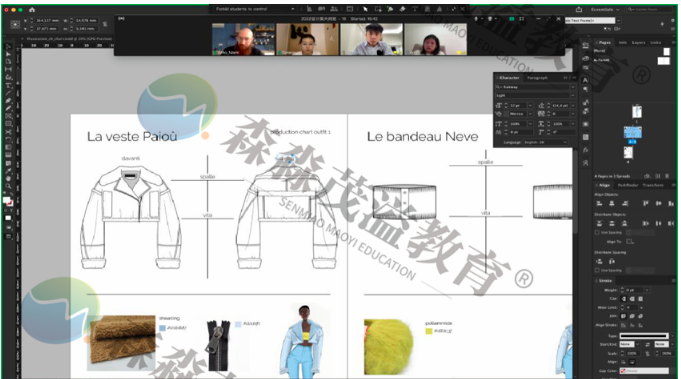Choose the Scissors tool
Screen dimensions: 681x379
(x=8, y=132)
